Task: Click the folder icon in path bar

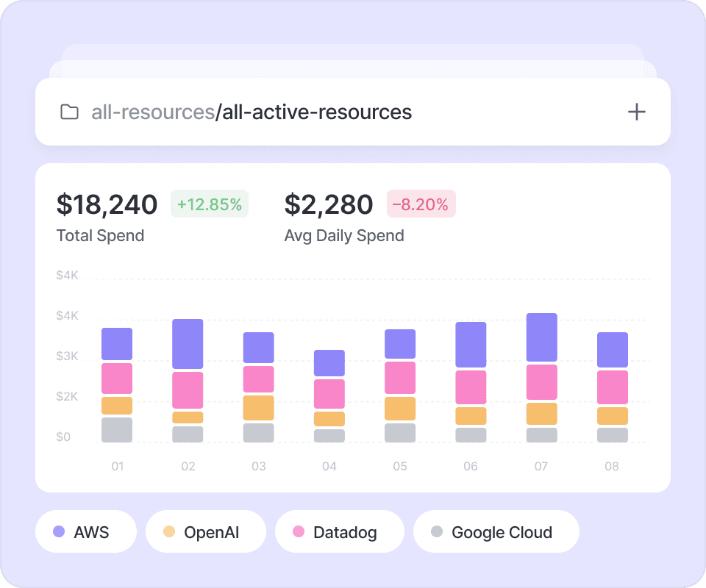Action: 69,112
